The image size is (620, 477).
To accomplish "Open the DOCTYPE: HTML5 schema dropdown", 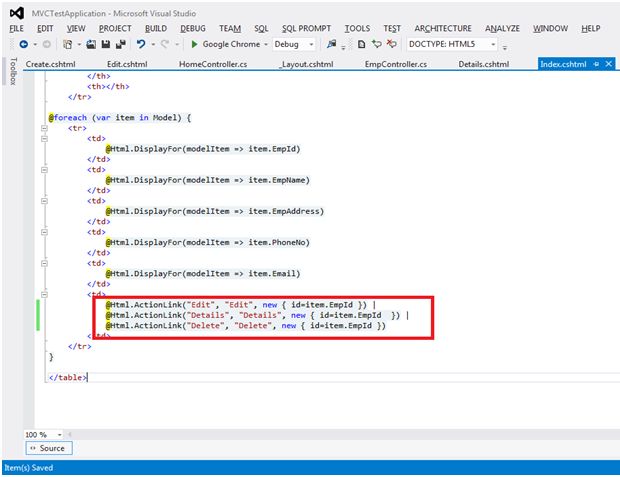I will pos(493,44).
